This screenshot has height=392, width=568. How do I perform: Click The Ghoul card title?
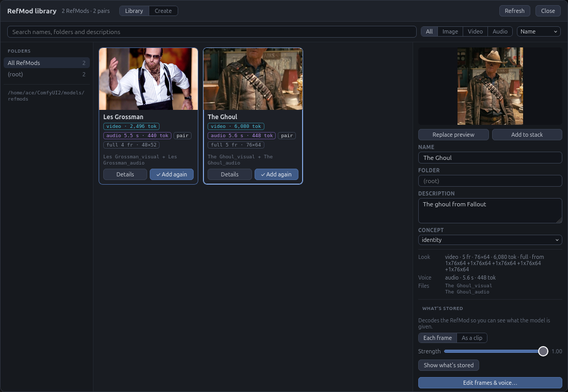pos(223,117)
